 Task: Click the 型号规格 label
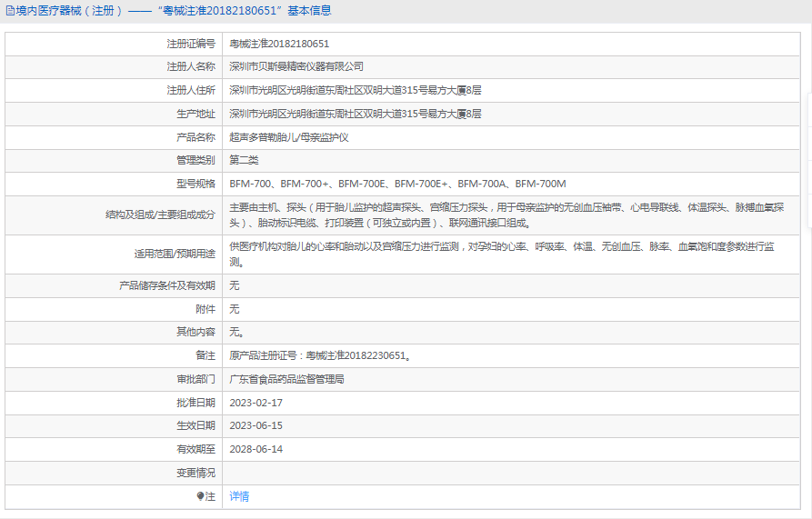pyautogui.click(x=195, y=184)
